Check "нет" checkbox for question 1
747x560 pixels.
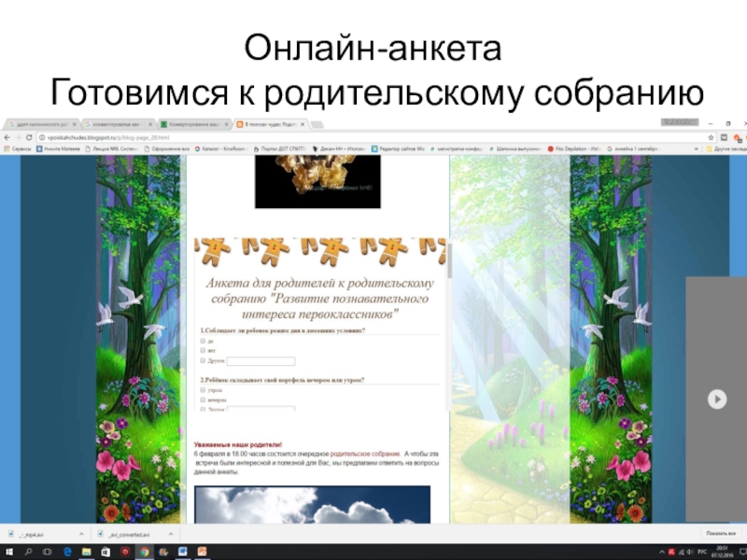tap(203, 351)
